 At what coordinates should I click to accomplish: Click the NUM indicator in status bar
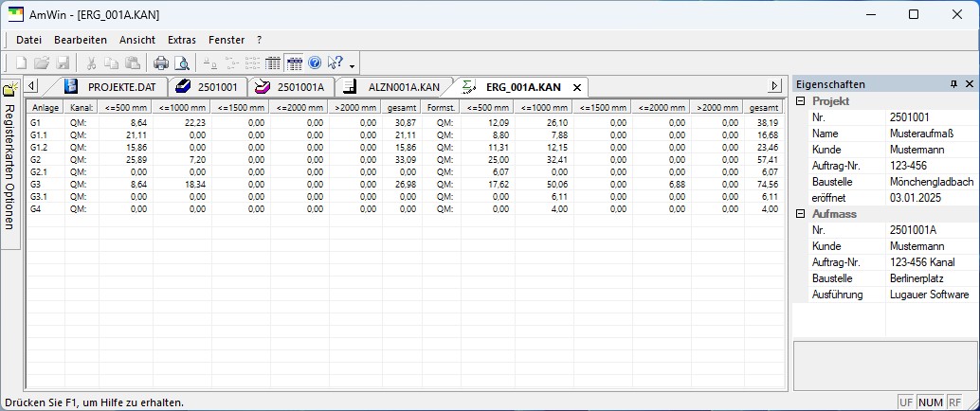[931, 402]
